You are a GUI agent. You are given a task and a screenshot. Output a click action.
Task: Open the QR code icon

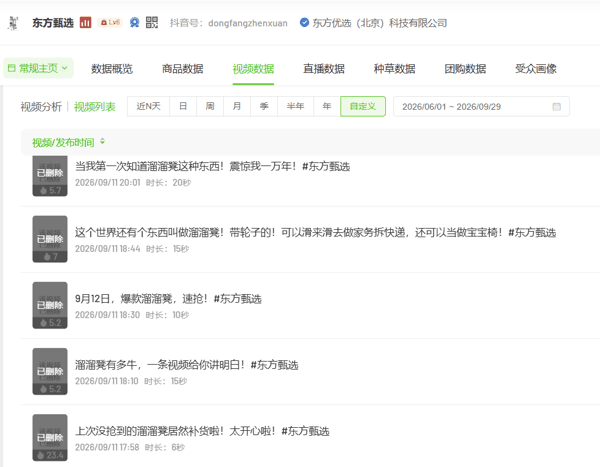click(152, 22)
